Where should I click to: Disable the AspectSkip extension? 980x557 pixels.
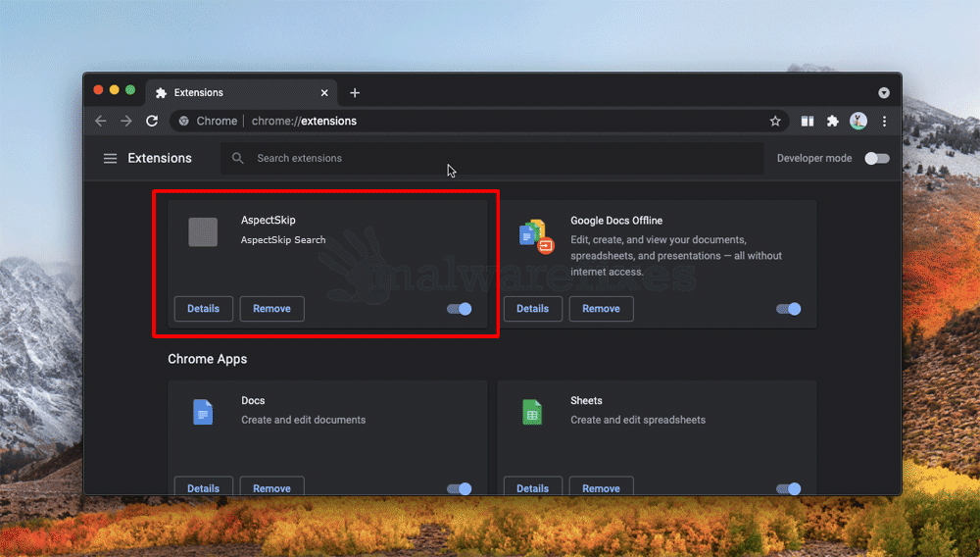pyautogui.click(x=460, y=309)
